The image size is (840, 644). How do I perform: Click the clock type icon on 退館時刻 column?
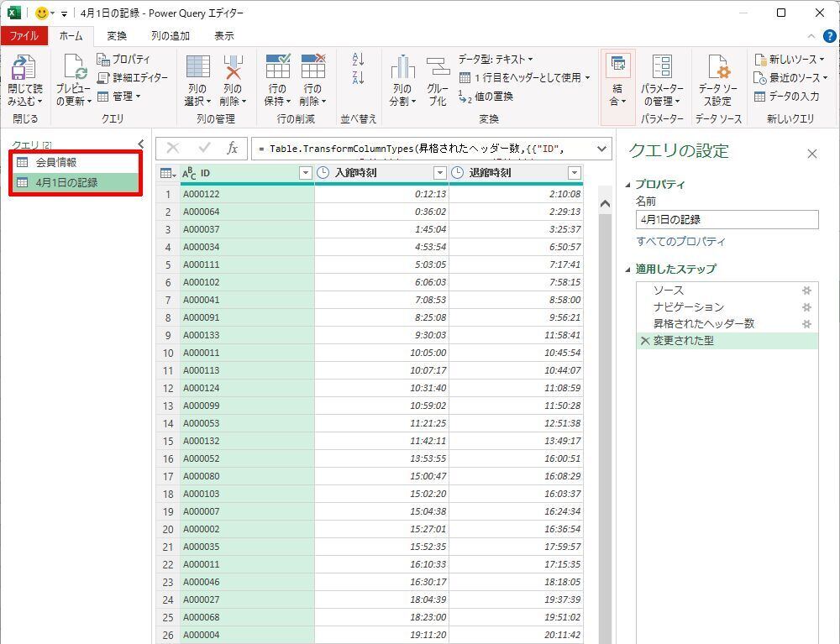click(458, 172)
